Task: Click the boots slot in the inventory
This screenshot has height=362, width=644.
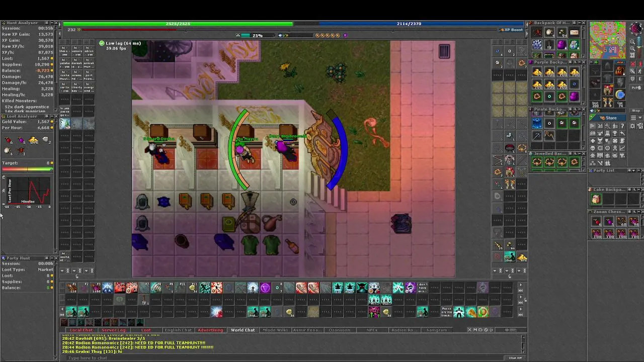Action: (607, 102)
